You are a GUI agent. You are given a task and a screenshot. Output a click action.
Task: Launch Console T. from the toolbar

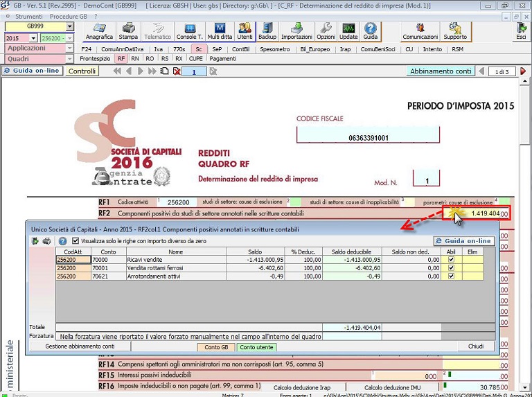(189, 31)
